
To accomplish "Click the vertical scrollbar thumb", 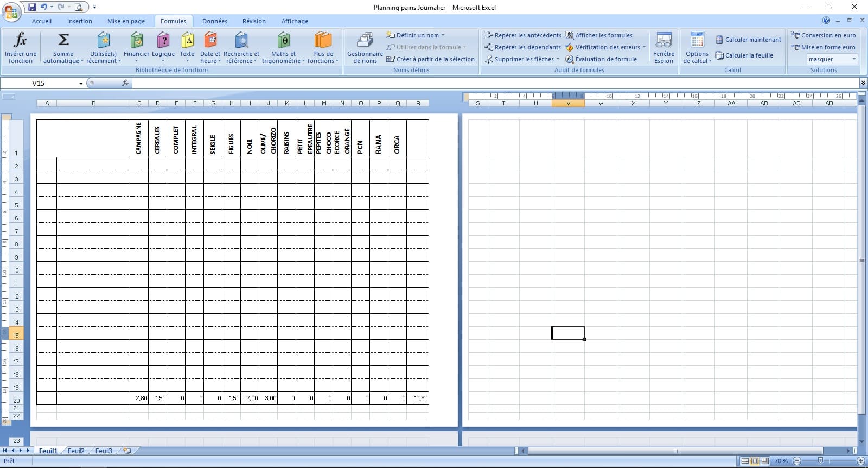I will coord(862,260).
